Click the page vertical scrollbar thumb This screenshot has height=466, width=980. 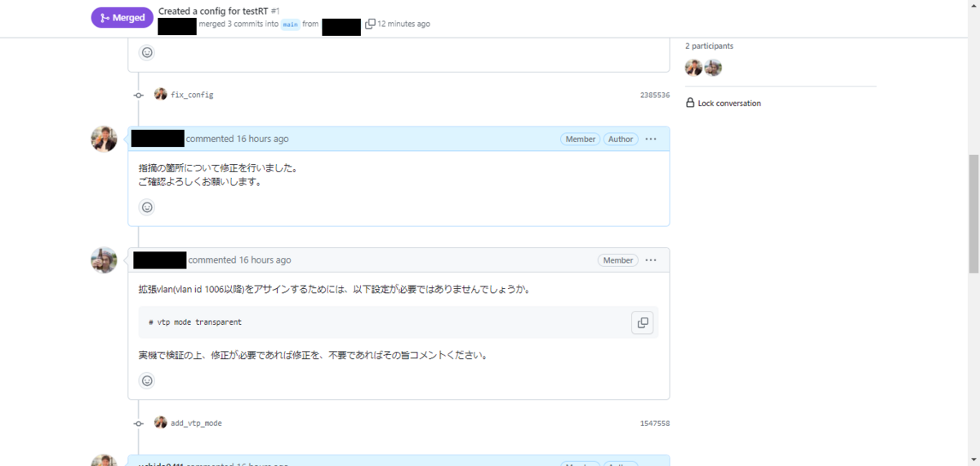(x=973, y=213)
